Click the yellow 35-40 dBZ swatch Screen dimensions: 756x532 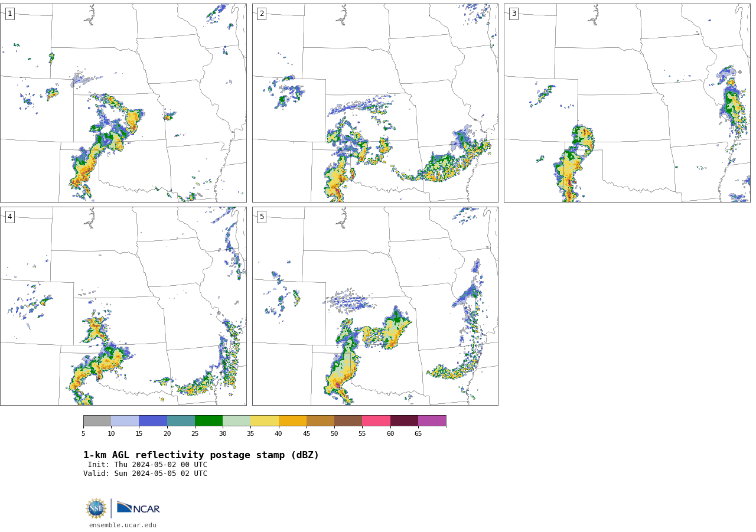pyautogui.click(x=265, y=421)
